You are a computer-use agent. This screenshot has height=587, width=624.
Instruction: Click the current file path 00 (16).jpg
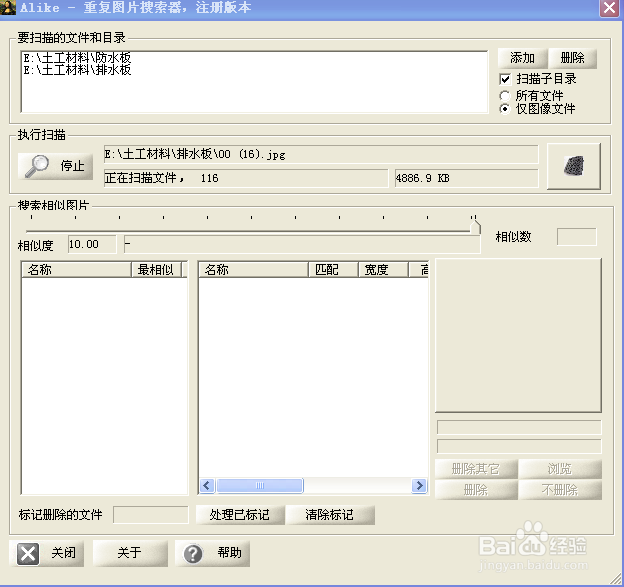tap(321, 154)
